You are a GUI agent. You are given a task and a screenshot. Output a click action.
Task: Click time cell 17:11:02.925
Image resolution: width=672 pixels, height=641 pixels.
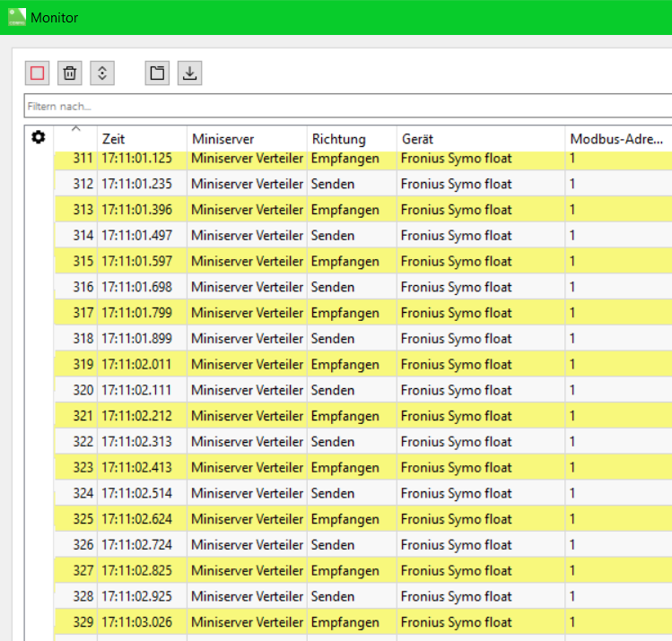[136, 596]
